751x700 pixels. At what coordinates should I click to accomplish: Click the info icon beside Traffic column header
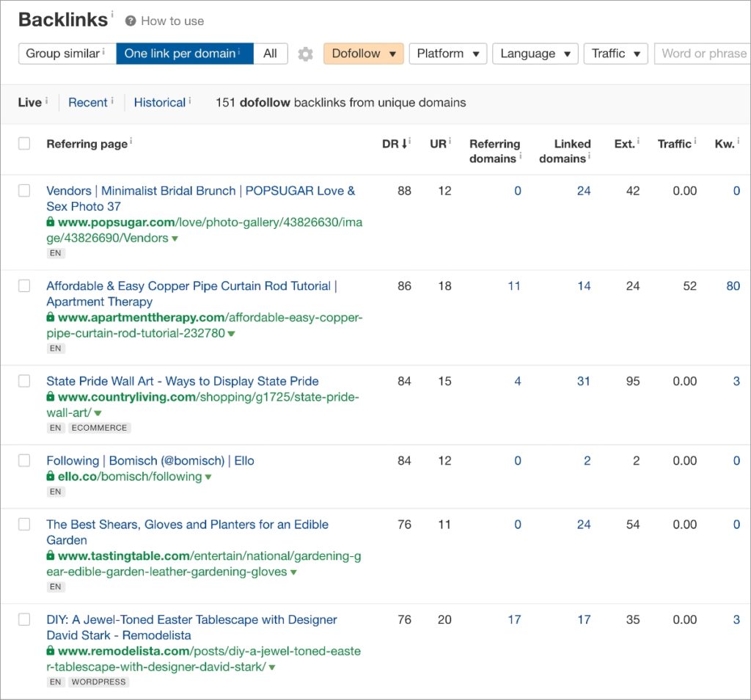[695, 142]
